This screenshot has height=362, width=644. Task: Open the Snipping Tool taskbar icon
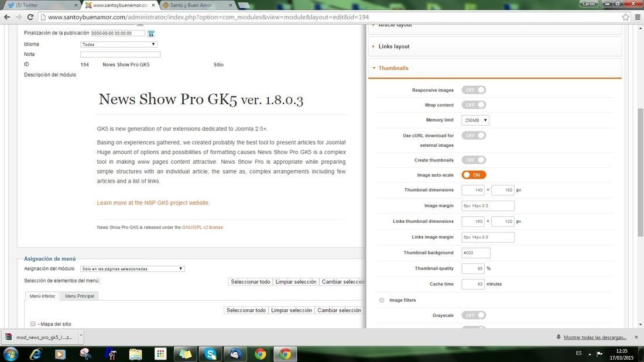point(85,354)
